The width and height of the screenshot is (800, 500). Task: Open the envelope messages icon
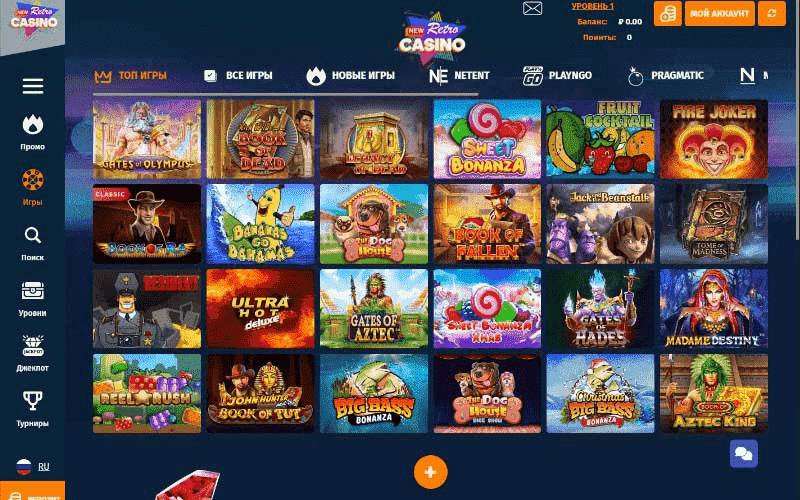[532, 8]
